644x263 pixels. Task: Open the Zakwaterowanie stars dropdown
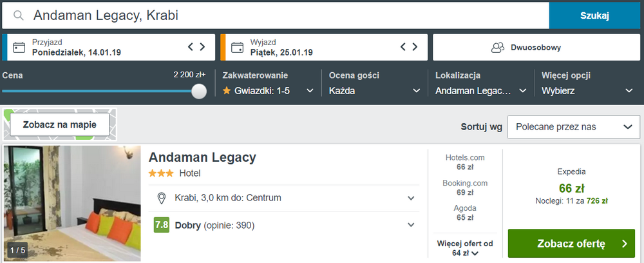tap(268, 91)
